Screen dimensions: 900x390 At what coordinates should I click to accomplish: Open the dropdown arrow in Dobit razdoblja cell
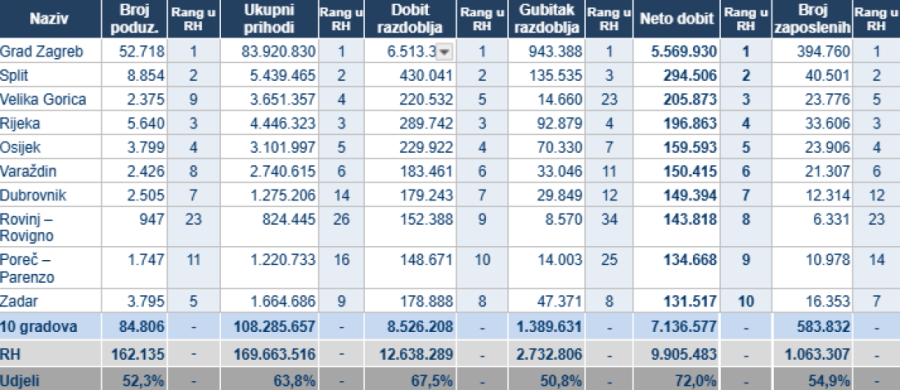pos(445,52)
